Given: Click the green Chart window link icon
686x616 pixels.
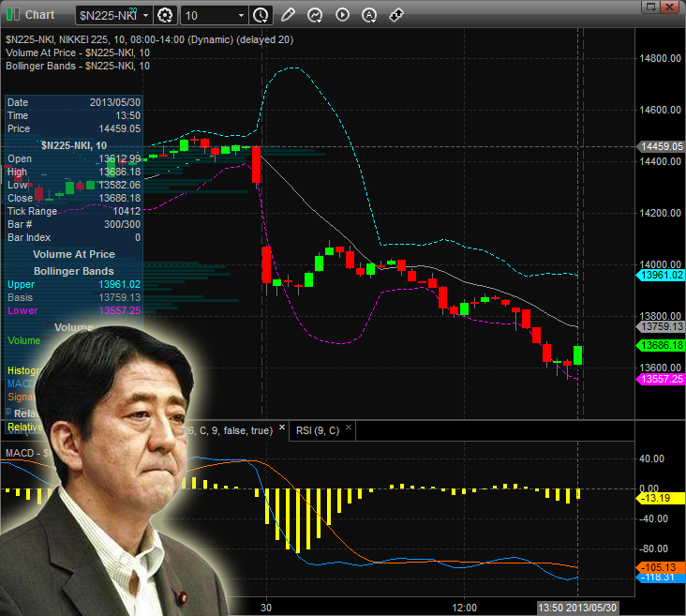Looking at the screenshot, I should (x=12, y=14).
